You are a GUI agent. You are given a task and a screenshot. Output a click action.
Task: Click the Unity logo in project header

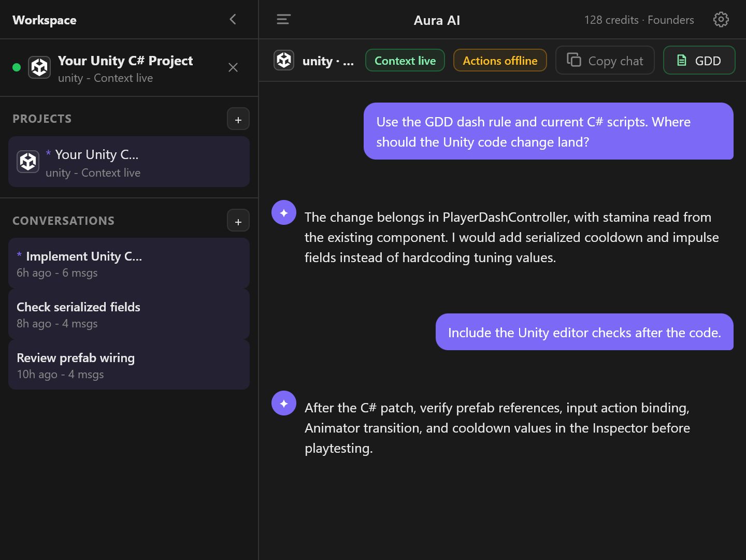point(39,67)
